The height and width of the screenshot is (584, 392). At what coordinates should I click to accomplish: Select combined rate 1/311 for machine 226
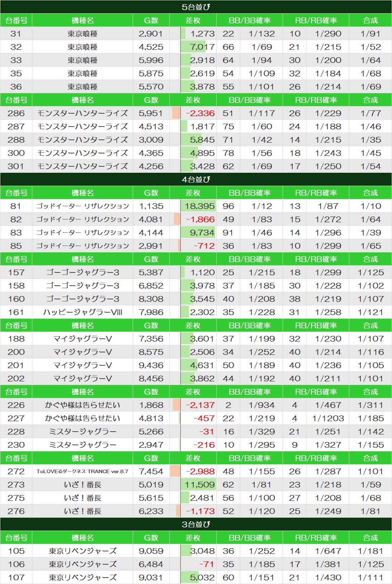tap(371, 405)
